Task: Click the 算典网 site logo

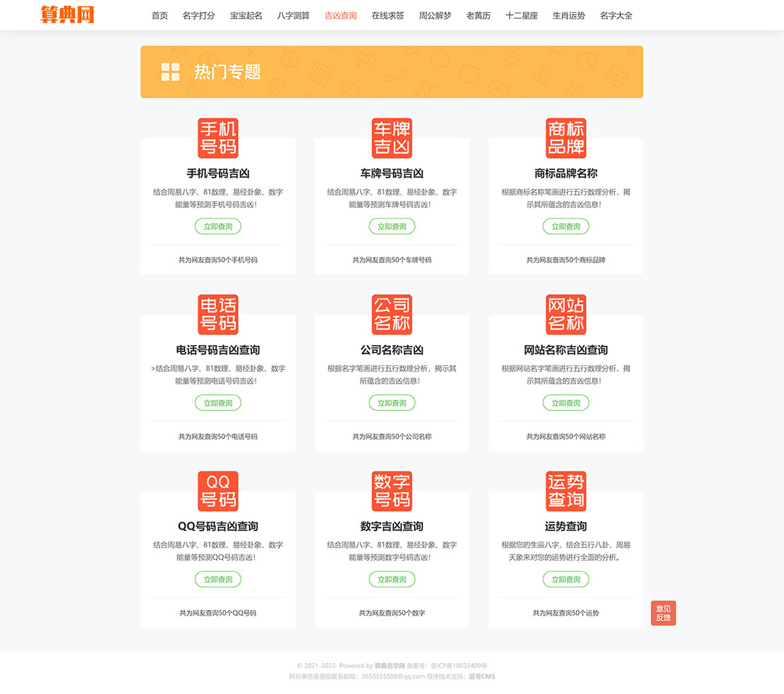Action: tap(67, 14)
